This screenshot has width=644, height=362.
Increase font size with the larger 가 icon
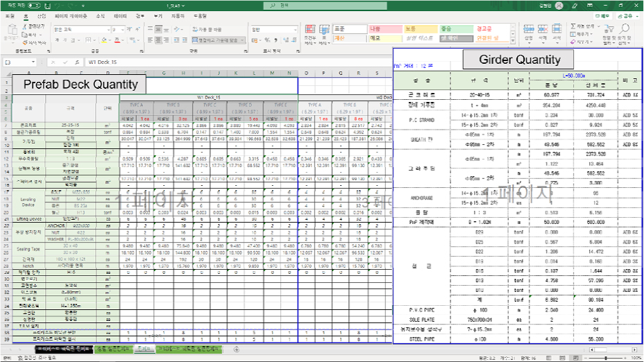pos(129,29)
